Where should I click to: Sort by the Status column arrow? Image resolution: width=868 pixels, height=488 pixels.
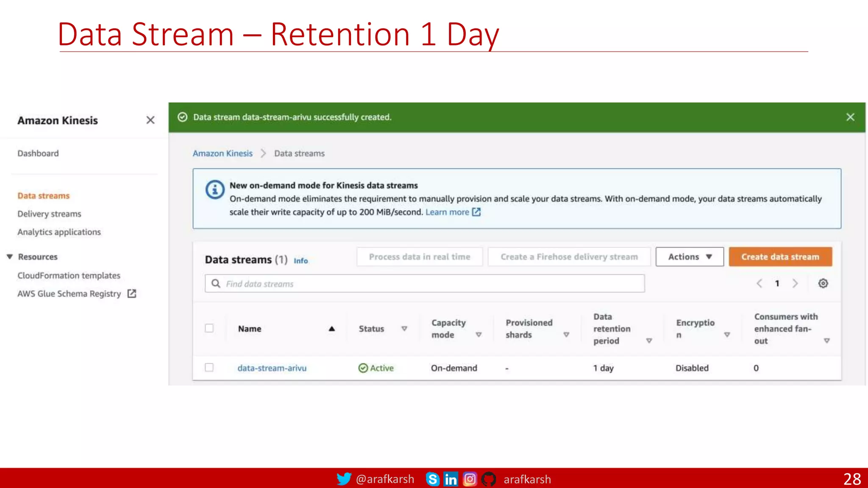pyautogui.click(x=404, y=329)
